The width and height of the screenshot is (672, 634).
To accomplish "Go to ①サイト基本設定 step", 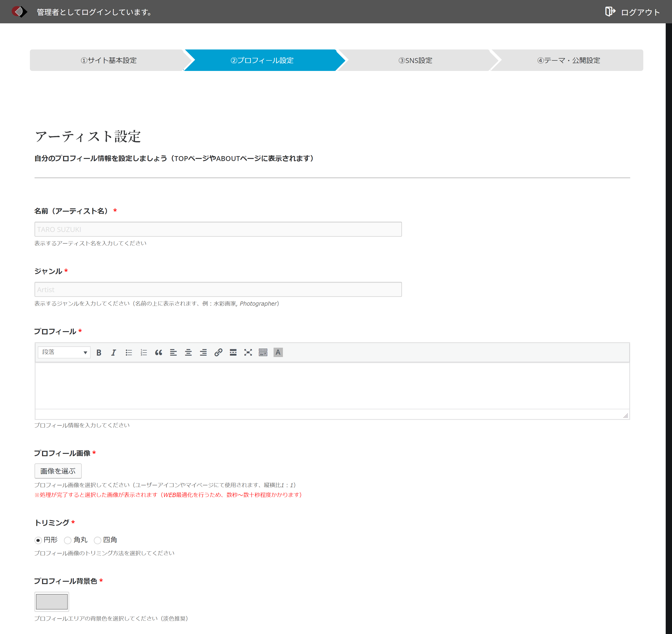I will click(109, 60).
